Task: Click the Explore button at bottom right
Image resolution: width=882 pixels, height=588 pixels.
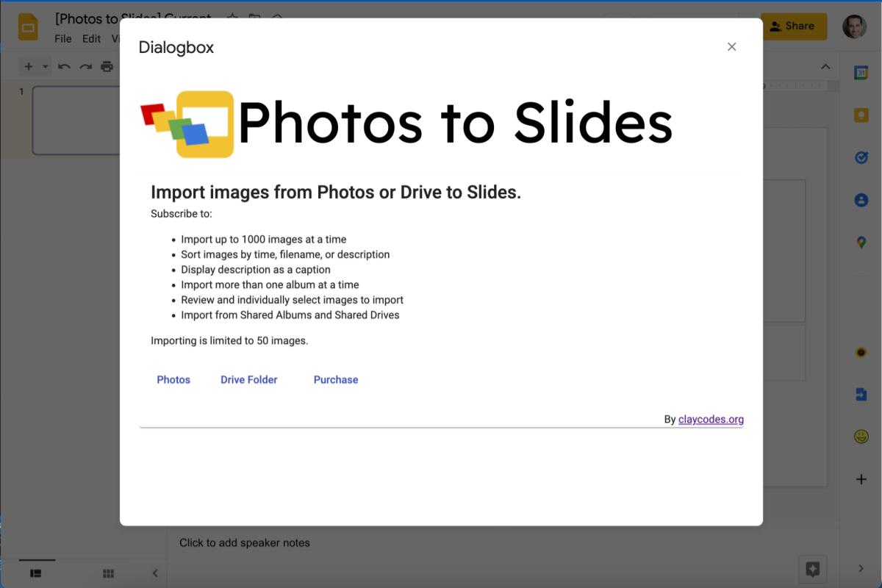Action: [x=813, y=569]
